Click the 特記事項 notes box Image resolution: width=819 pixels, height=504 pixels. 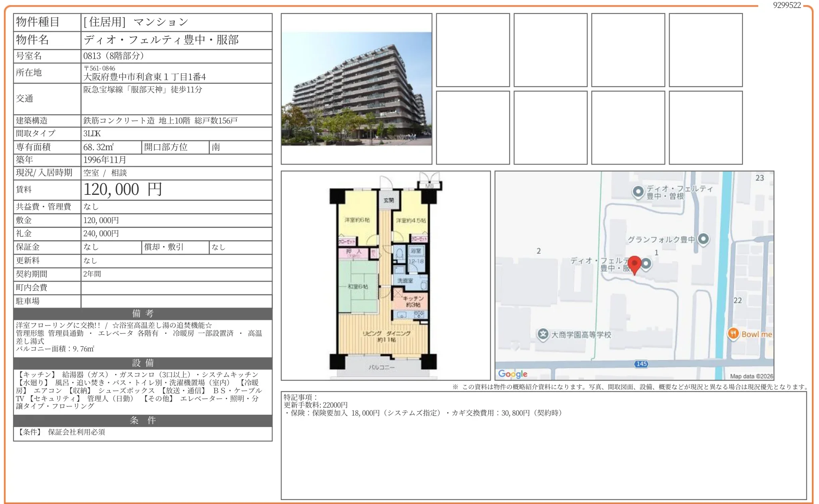coord(543,445)
